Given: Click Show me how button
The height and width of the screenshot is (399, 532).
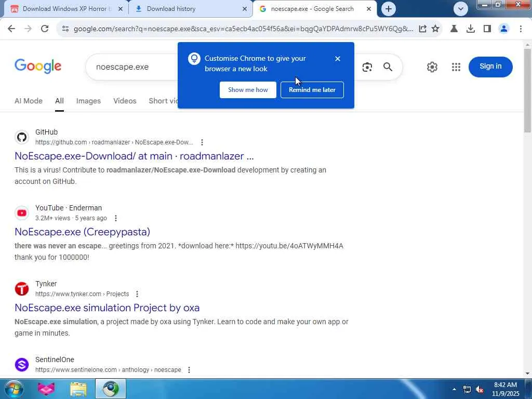Looking at the screenshot, I should pos(248,90).
